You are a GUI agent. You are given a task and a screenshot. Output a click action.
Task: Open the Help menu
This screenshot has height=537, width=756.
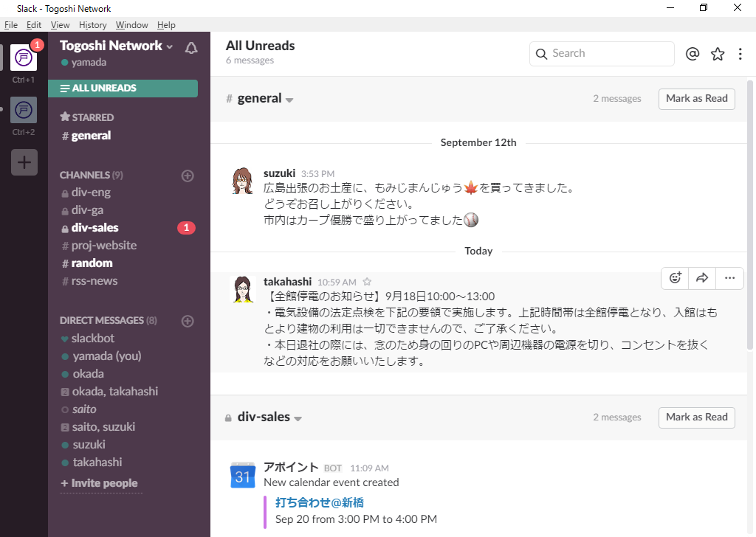click(166, 25)
